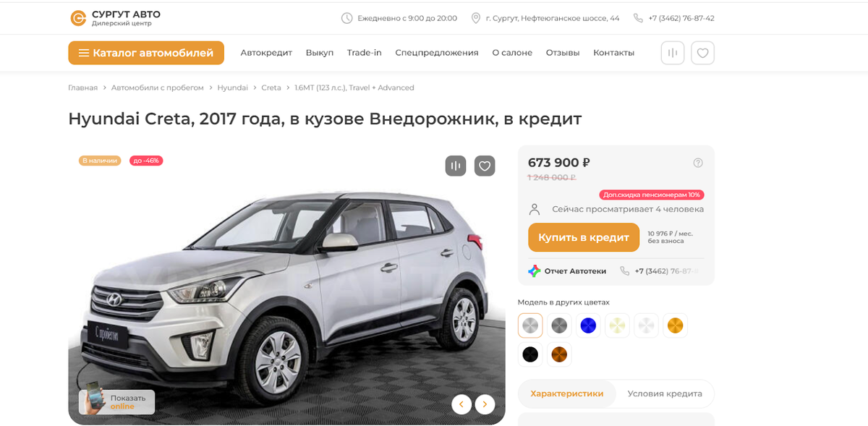The height and width of the screenshot is (426, 868).
Task: Go to the Hyundai breadcrumb link
Action: point(233,88)
